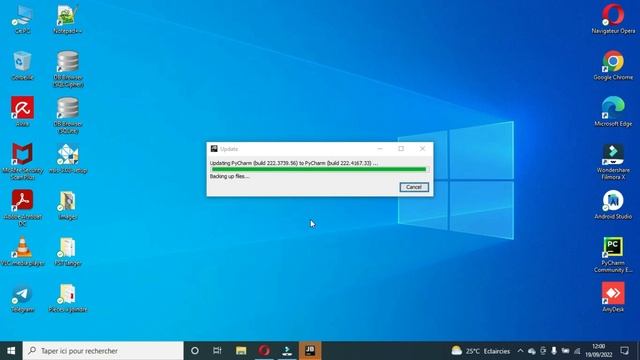Open the weather widget showing 25°C
This screenshot has width=640, height=360.
click(480, 351)
